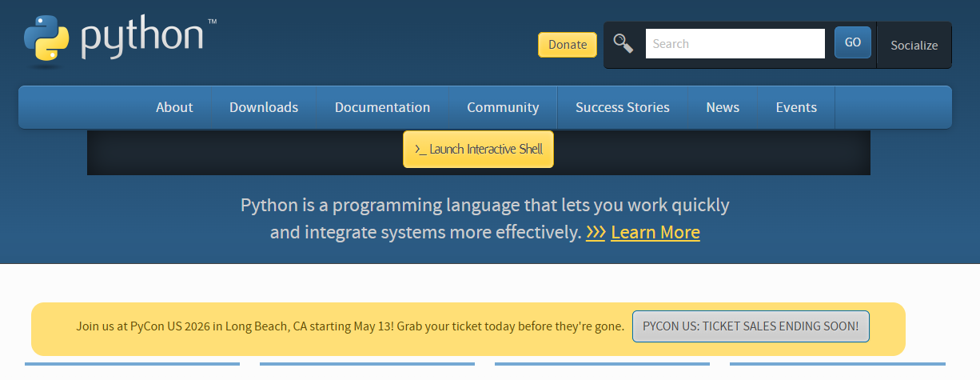Viewport: 980px width, 380px height.
Task: Focus the Search input field
Action: coord(735,44)
